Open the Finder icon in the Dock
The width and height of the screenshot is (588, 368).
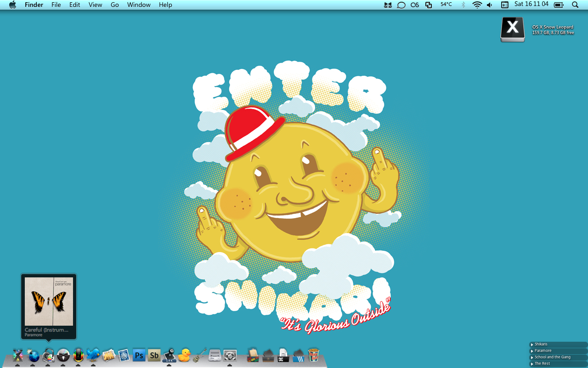point(18,355)
